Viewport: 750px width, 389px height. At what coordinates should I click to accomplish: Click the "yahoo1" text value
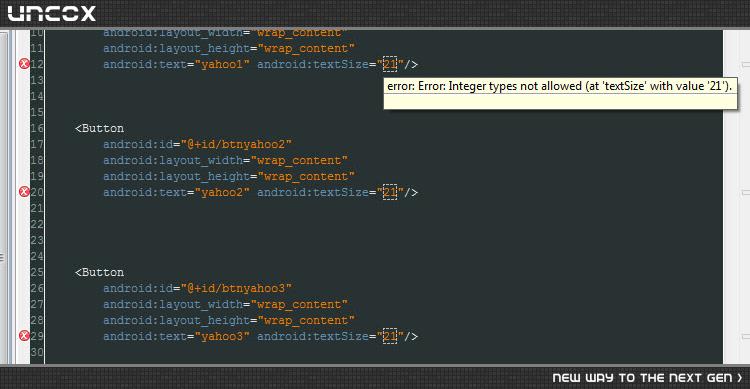(222, 64)
